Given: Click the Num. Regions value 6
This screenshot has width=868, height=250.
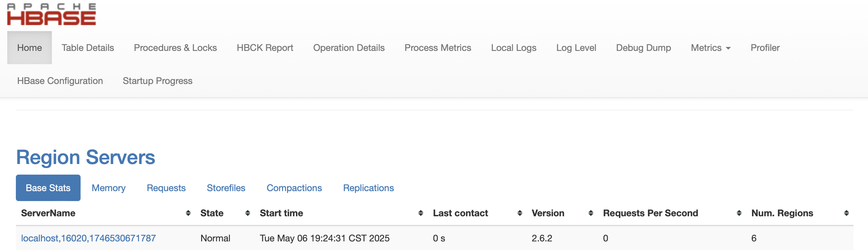Looking at the screenshot, I should point(754,238).
